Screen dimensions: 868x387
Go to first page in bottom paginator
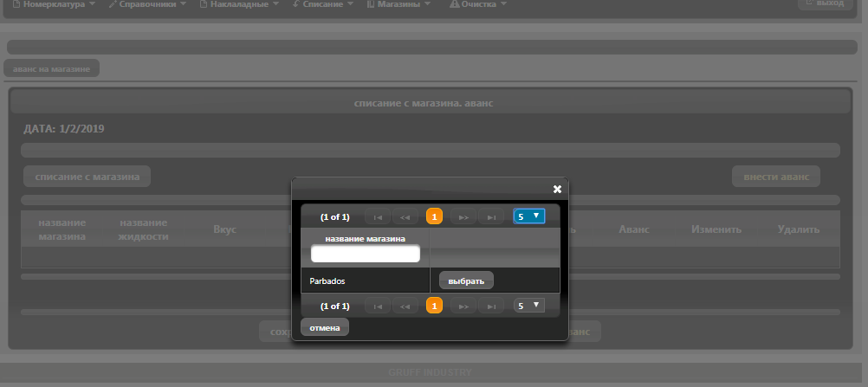pyautogui.click(x=378, y=306)
